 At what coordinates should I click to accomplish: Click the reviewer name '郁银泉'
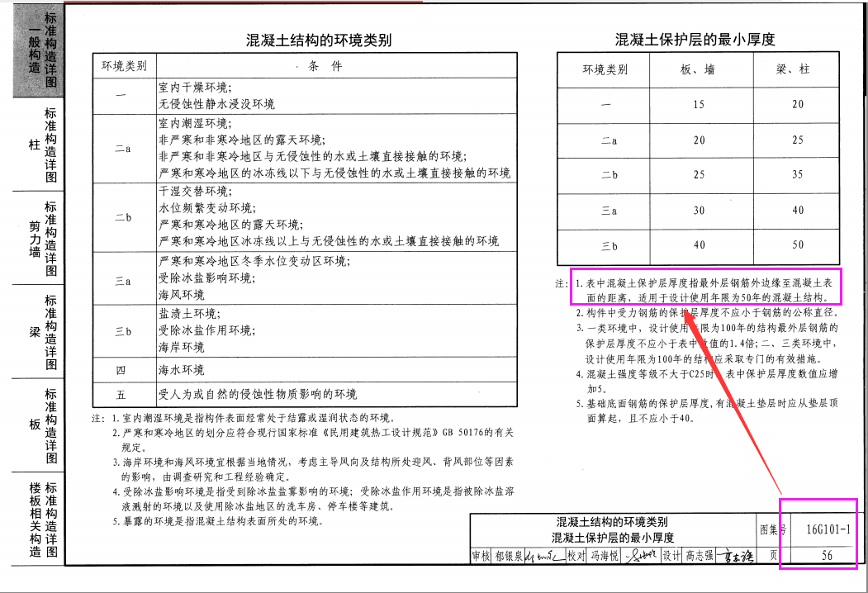tap(509, 555)
